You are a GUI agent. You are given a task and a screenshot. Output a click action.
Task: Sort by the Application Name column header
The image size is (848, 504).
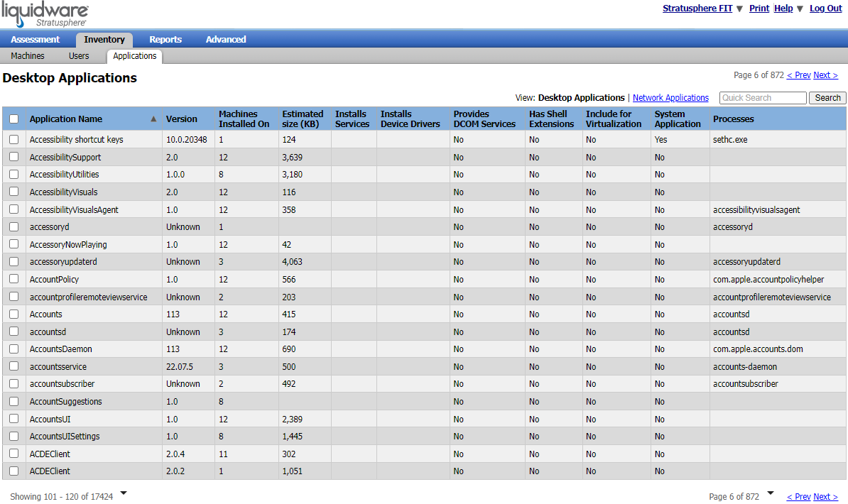66,119
